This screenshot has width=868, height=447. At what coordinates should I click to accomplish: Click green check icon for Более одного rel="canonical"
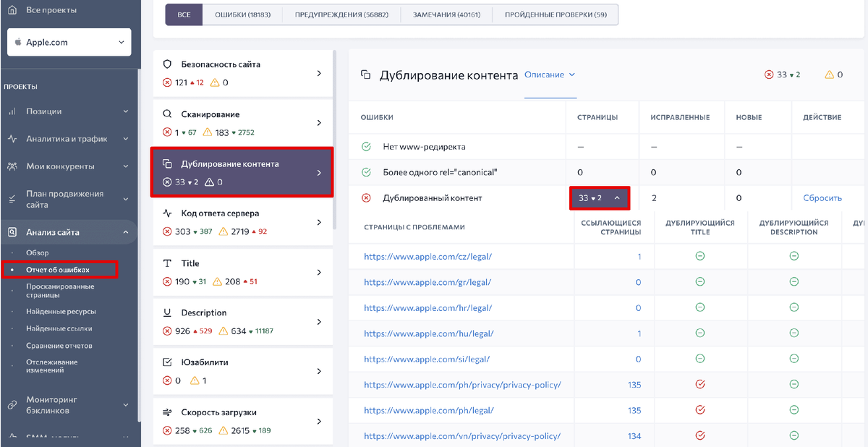[x=366, y=172]
